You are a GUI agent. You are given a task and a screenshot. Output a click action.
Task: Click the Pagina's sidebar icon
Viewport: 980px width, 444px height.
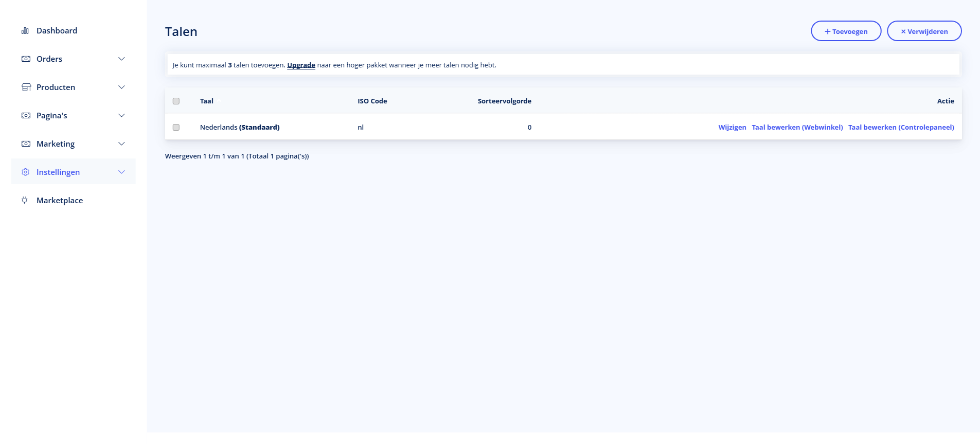[26, 116]
